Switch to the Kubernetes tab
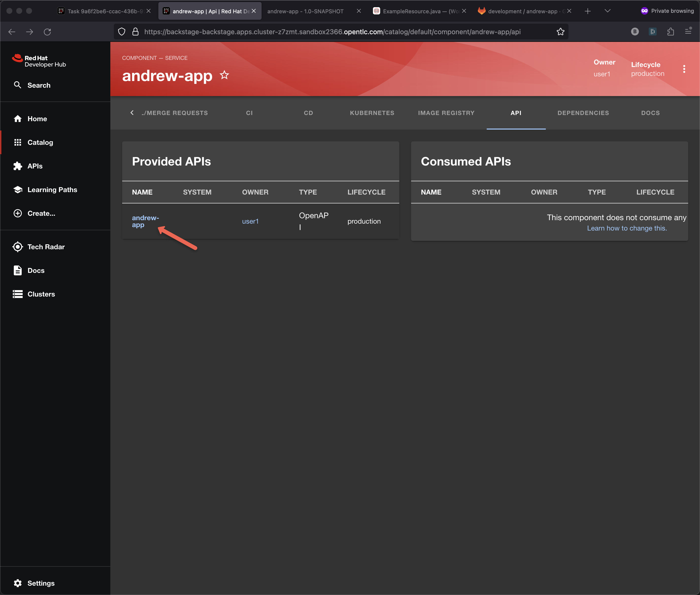This screenshot has height=595, width=700. click(x=372, y=113)
